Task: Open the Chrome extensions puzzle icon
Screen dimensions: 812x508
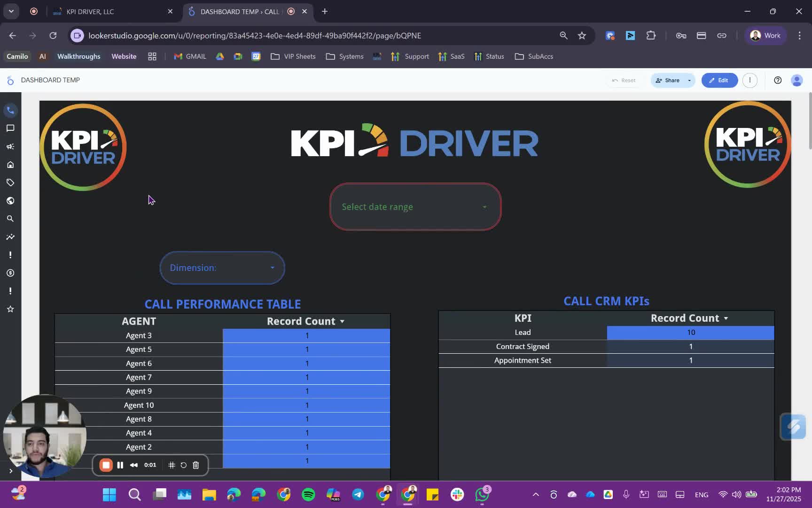Action: tap(651, 36)
